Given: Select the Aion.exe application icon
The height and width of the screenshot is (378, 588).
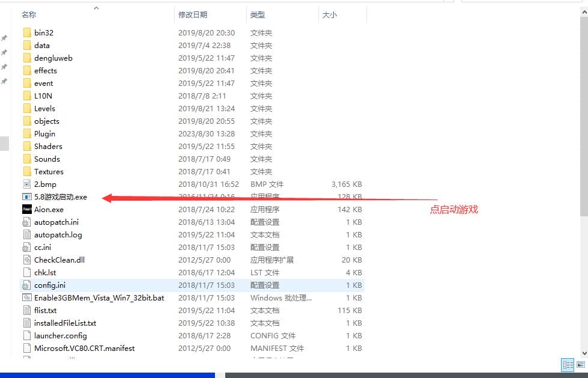Looking at the screenshot, I should (x=26, y=210).
